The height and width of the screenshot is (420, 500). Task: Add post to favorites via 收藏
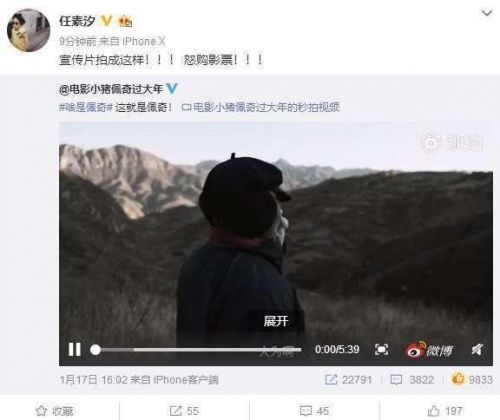coord(55,411)
